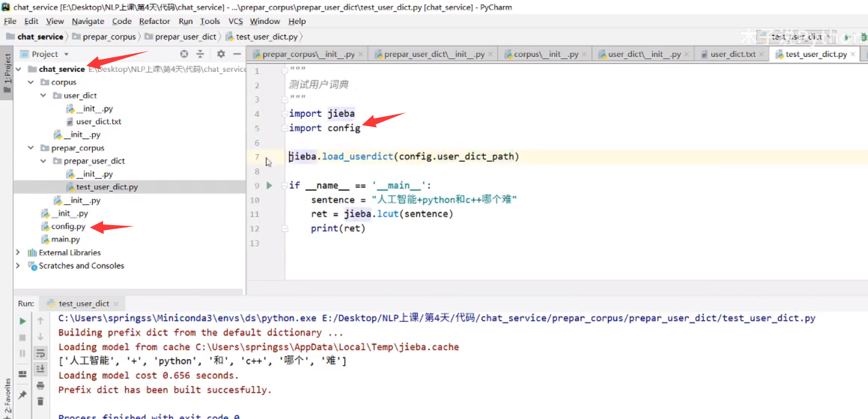868x419 pixels.
Task: Place caret on empty editor line 13
Action: pos(575,243)
